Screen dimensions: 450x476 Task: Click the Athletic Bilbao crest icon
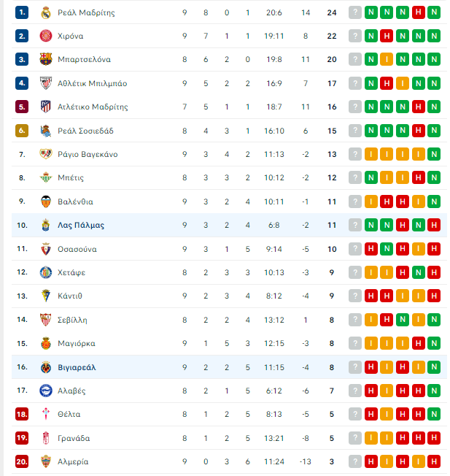coord(46,83)
